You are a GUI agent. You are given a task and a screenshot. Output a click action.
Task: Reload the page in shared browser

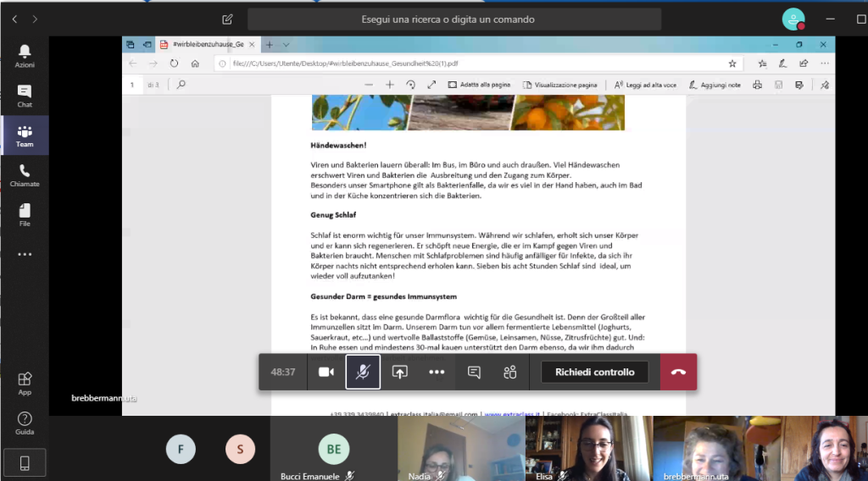(x=174, y=63)
